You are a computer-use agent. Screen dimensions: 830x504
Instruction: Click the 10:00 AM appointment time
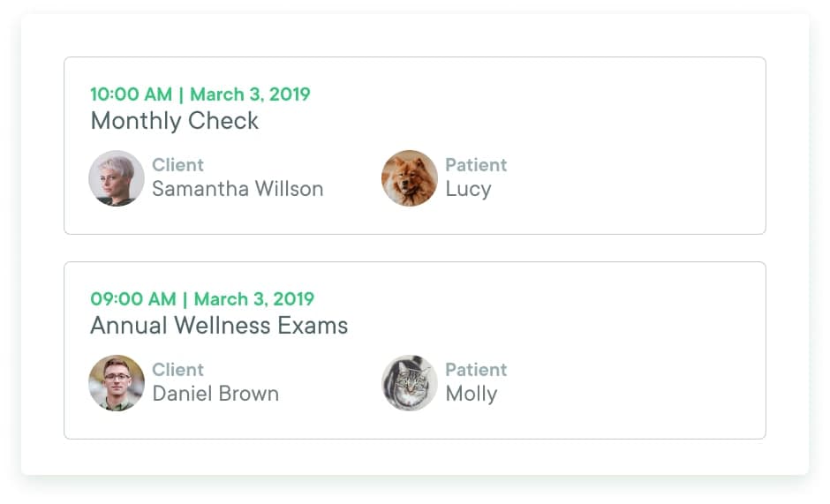point(132,94)
